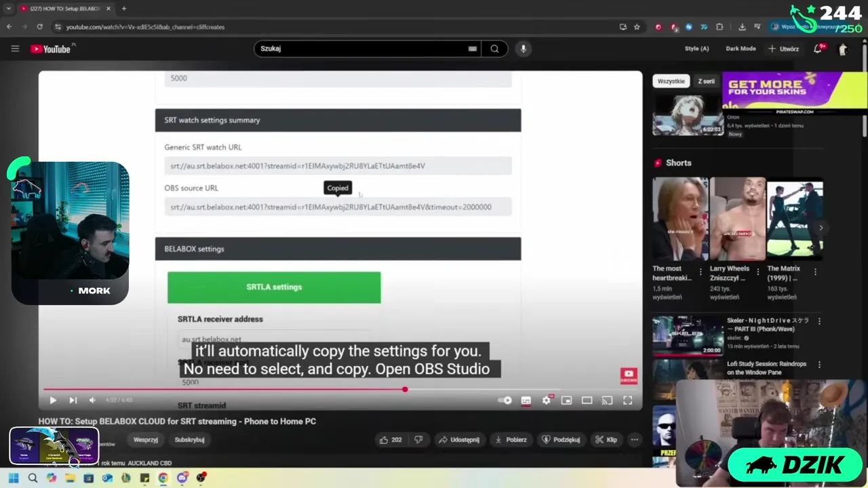Open The Matrix (1999) short thumbnail
868x488 pixels.
click(795, 218)
